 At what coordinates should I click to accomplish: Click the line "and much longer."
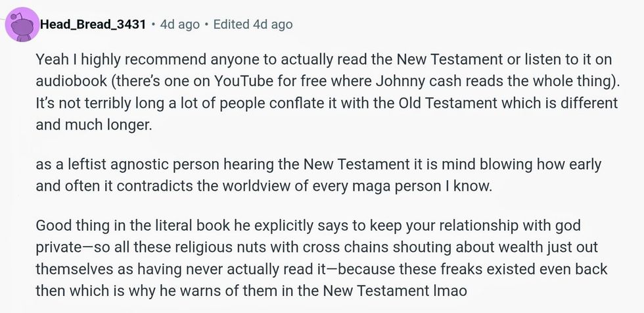[94, 125]
